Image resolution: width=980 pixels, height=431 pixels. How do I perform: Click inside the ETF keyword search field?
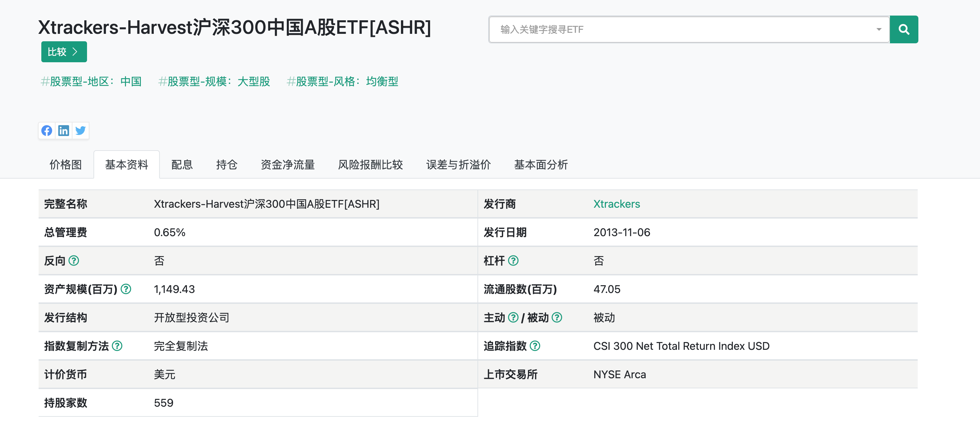pos(647,29)
